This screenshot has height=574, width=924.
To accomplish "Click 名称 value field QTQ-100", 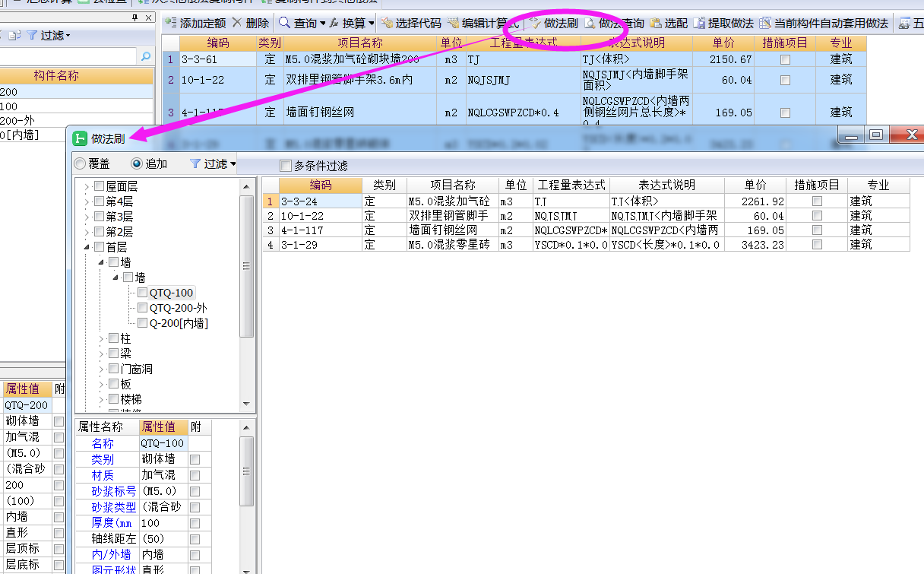I will [x=163, y=443].
